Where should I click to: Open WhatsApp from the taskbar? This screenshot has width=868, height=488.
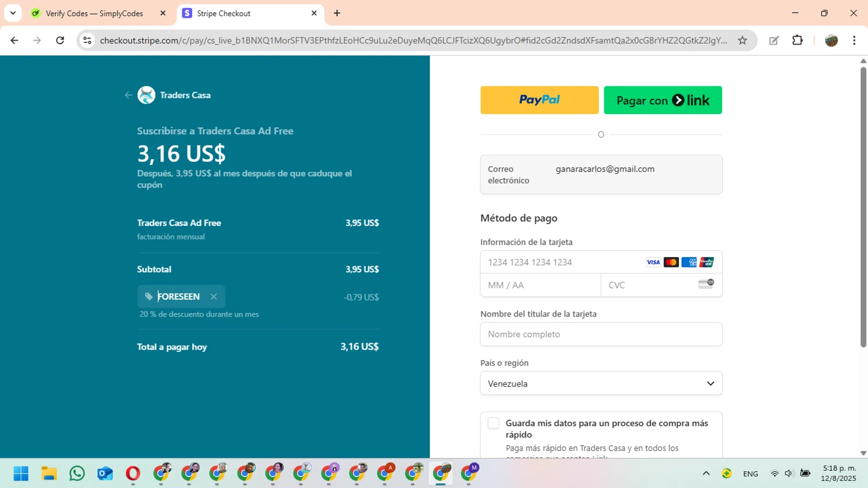pos(77,474)
